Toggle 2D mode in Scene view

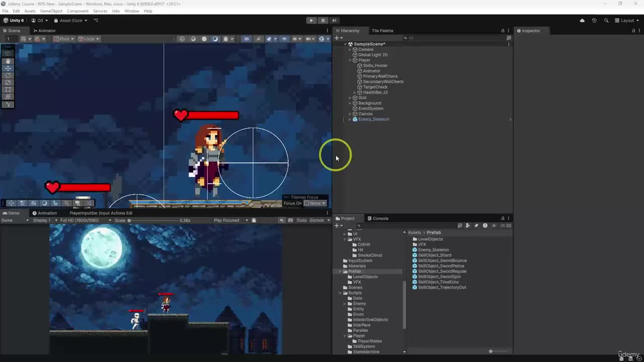247,39
